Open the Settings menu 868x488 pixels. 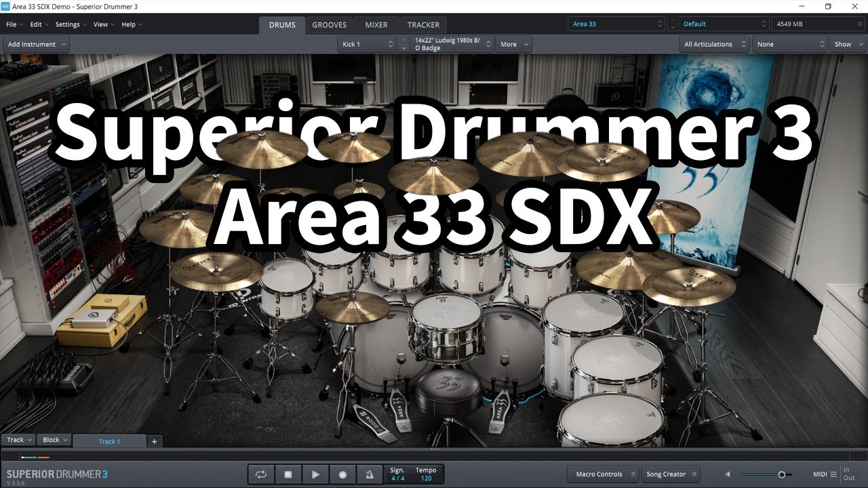pos(71,24)
